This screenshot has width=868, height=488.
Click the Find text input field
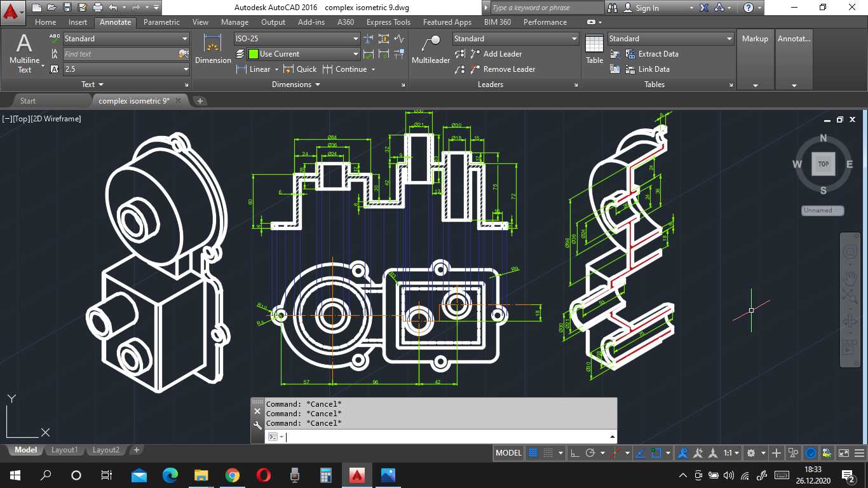pyautogui.click(x=120, y=54)
